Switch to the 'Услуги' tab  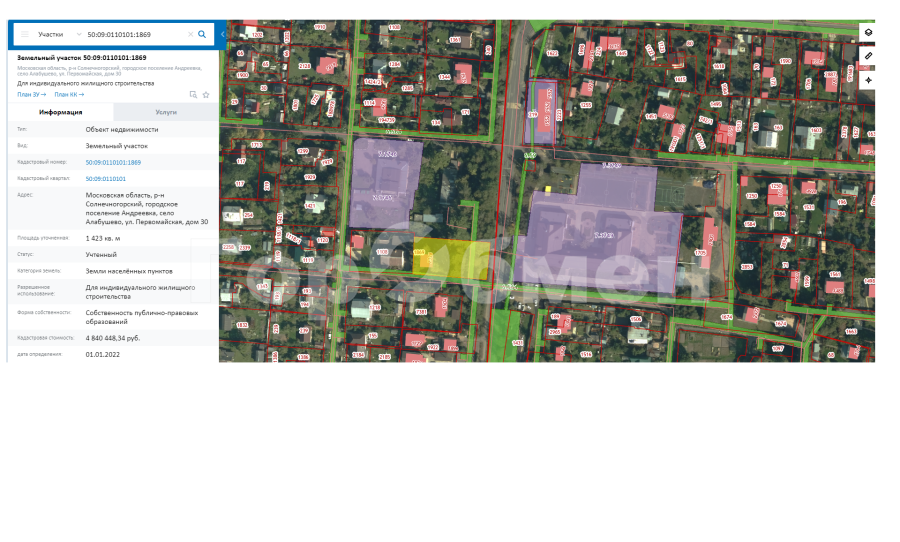[166, 112]
